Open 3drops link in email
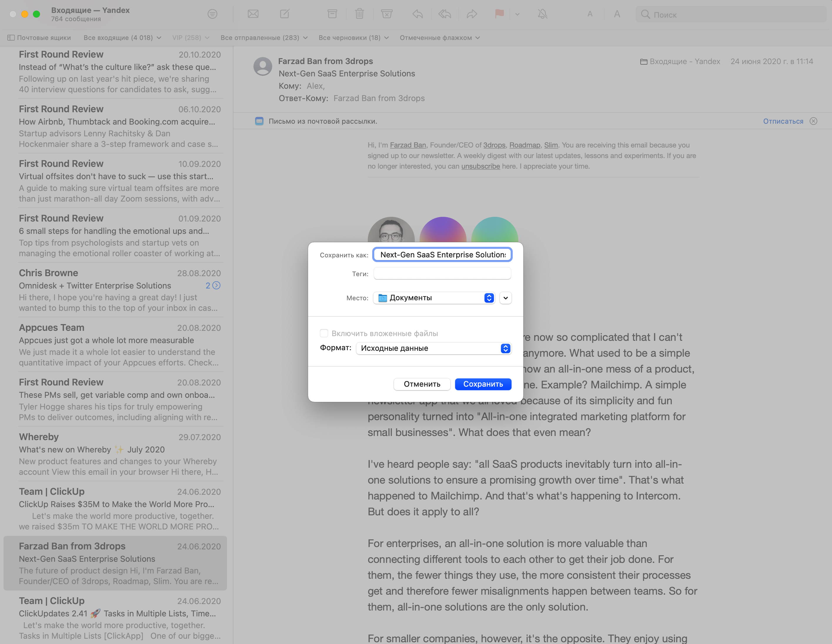The width and height of the screenshot is (832, 644). (494, 145)
